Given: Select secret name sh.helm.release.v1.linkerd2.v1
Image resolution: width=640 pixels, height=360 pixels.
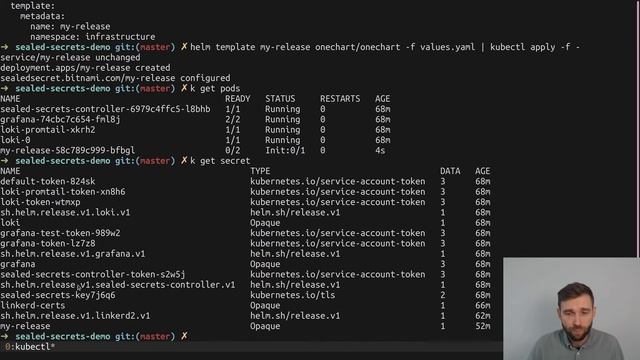Looking at the screenshot, I should [x=75, y=316].
